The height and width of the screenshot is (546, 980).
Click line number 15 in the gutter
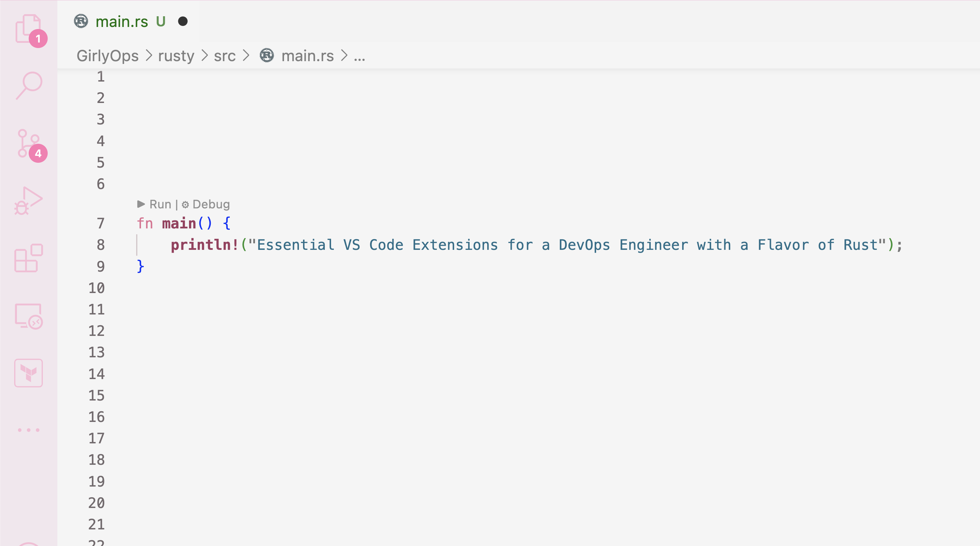[x=96, y=396]
